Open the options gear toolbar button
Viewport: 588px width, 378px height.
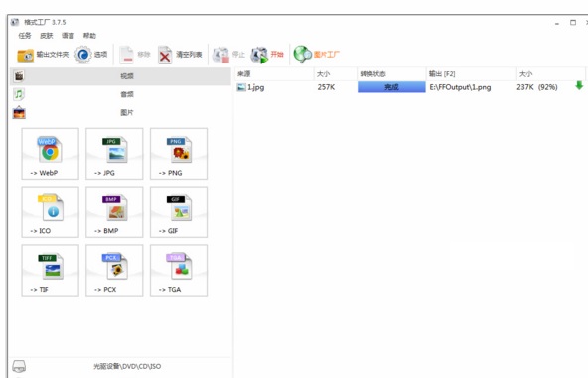[90, 55]
